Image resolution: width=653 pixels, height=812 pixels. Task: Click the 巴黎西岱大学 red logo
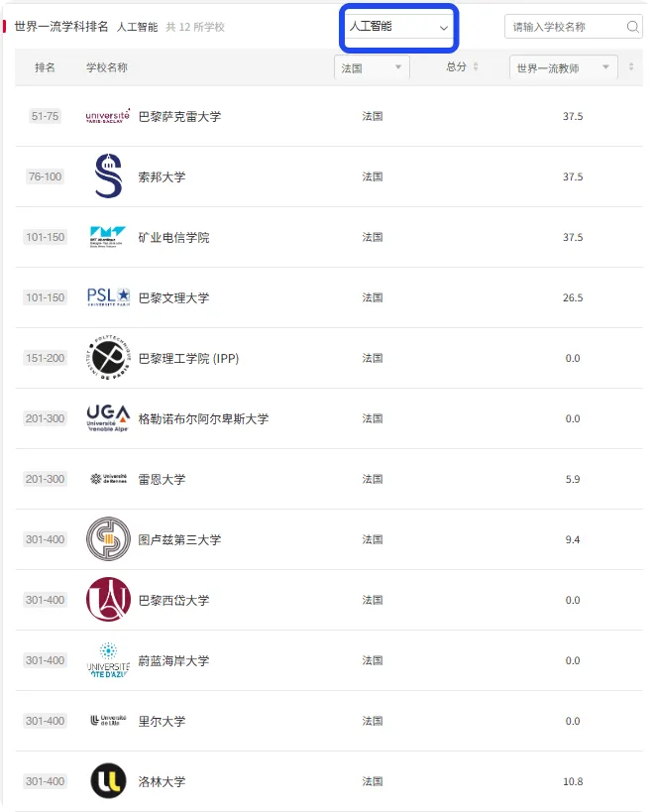[108, 599]
